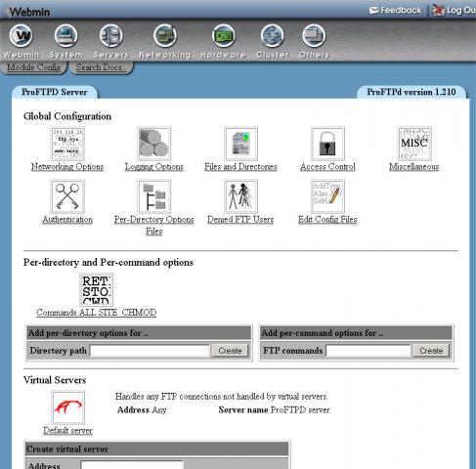The width and height of the screenshot is (476, 469).
Task: Open the Default server link
Action: click(67, 431)
